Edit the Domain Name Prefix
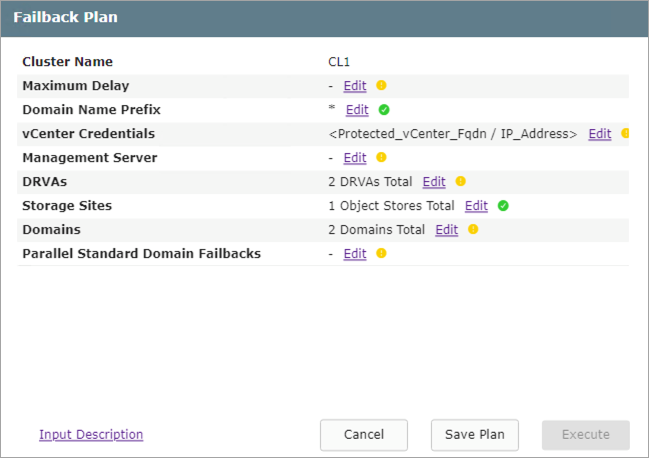 pos(357,110)
